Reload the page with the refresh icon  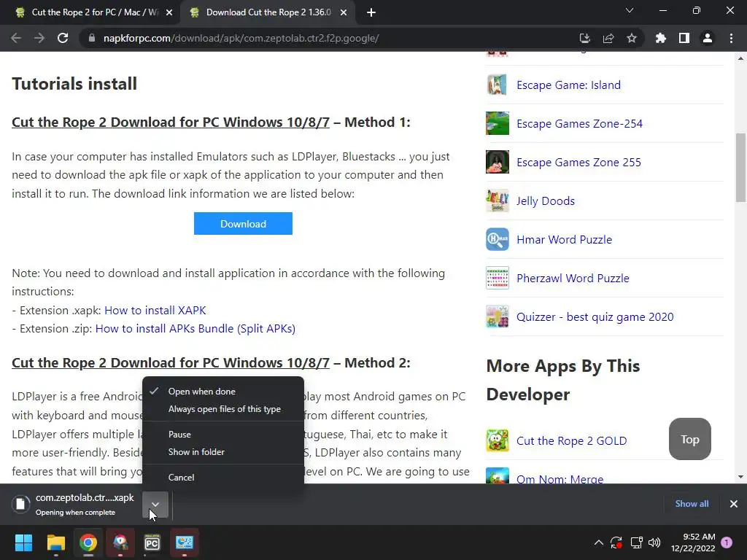pyautogui.click(x=63, y=38)
